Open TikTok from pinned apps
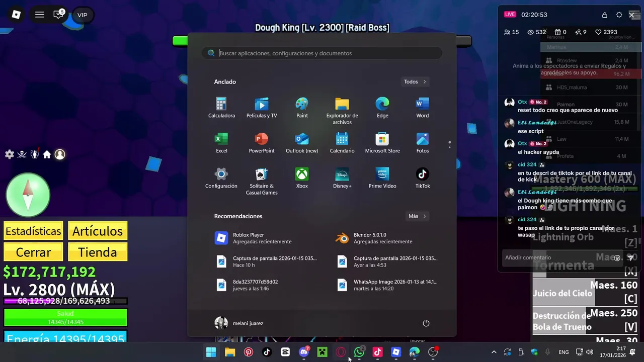The width and height of the screenshot is (644, 362). (x=423, y=178)
